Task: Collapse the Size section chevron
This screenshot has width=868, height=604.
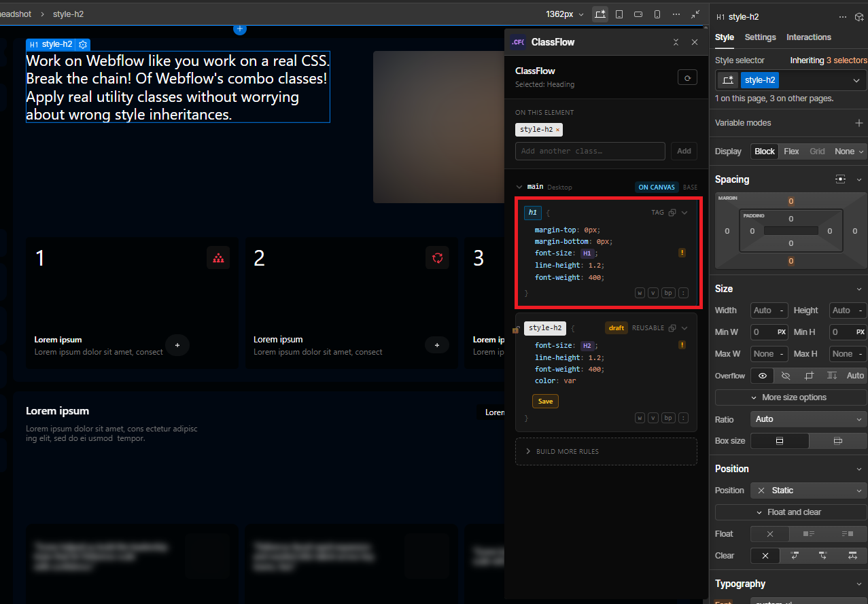Action: click(x=859, y=289)
